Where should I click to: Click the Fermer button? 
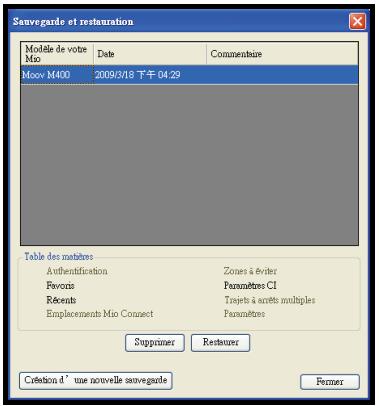(330, 382)
